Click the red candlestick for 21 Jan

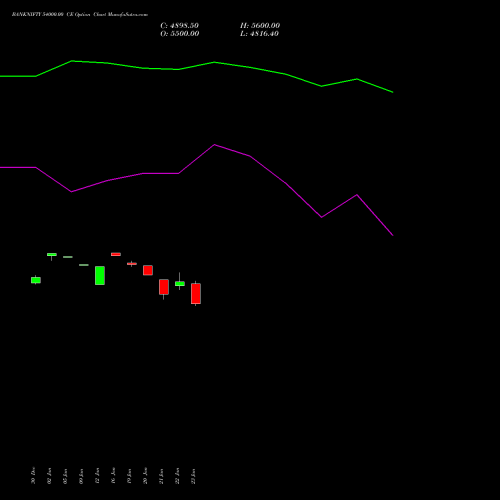(164, 287)
